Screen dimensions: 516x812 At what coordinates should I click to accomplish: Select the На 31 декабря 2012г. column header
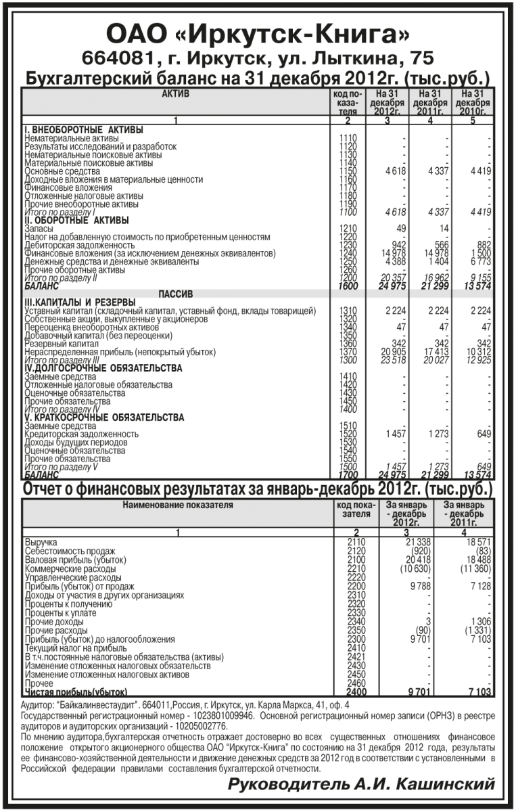click(388, 101)
